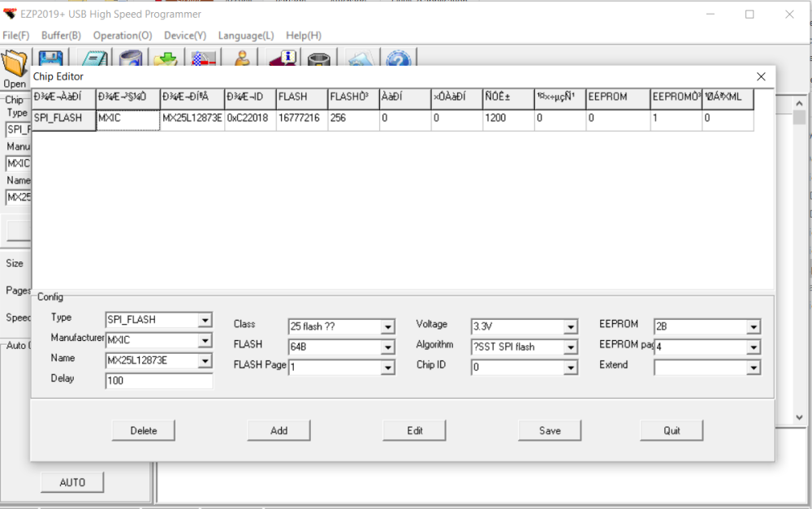Click the green arrow folder toolbar icon
The width and height of the screenshot is (812, 509).
point(166,61)
